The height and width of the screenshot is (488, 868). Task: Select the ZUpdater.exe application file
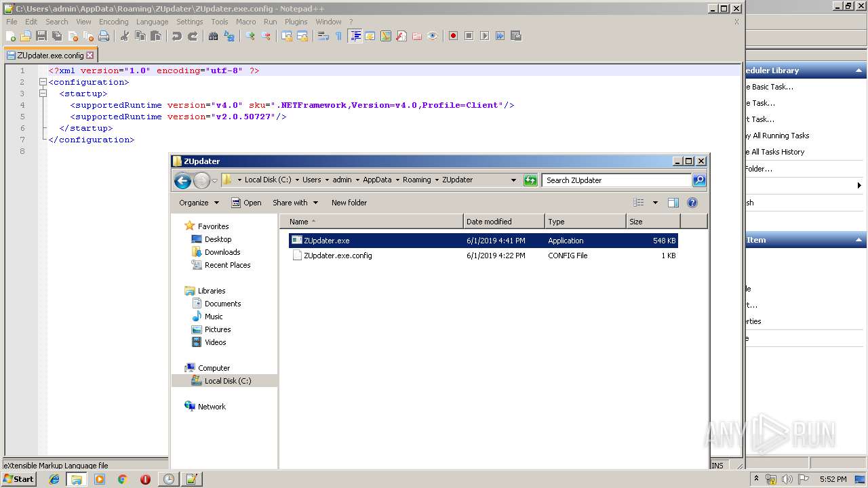(483, 241)
